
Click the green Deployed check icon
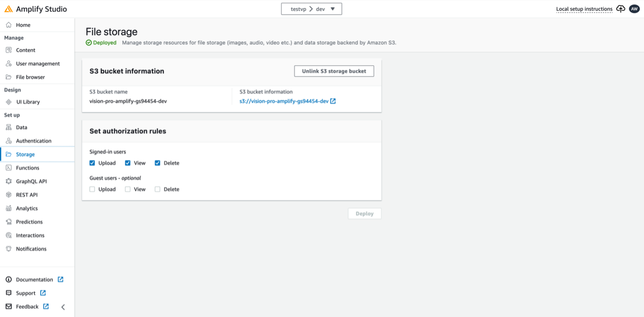[89, 43]
